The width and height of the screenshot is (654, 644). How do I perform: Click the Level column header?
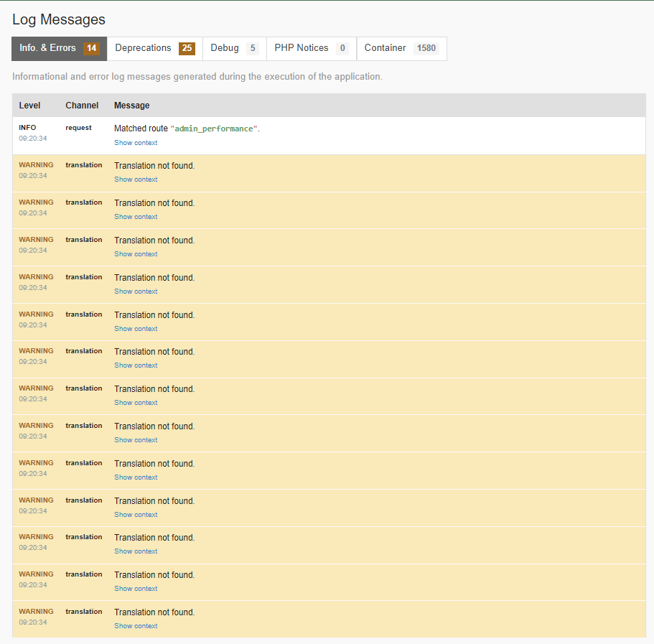tap(29, 106)
